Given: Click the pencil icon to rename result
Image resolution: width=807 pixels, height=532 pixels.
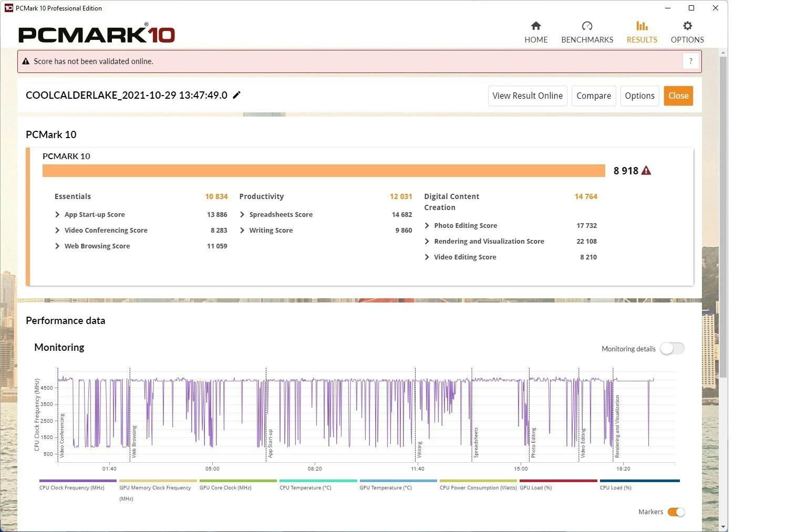Looking at the screenshot, I should coord(237,95).
